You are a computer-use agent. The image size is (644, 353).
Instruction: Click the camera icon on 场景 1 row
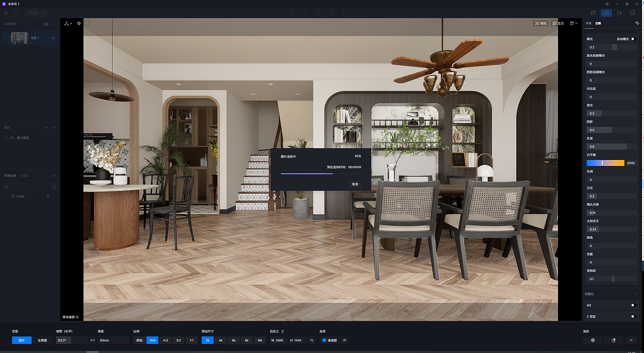pos(53,38)
